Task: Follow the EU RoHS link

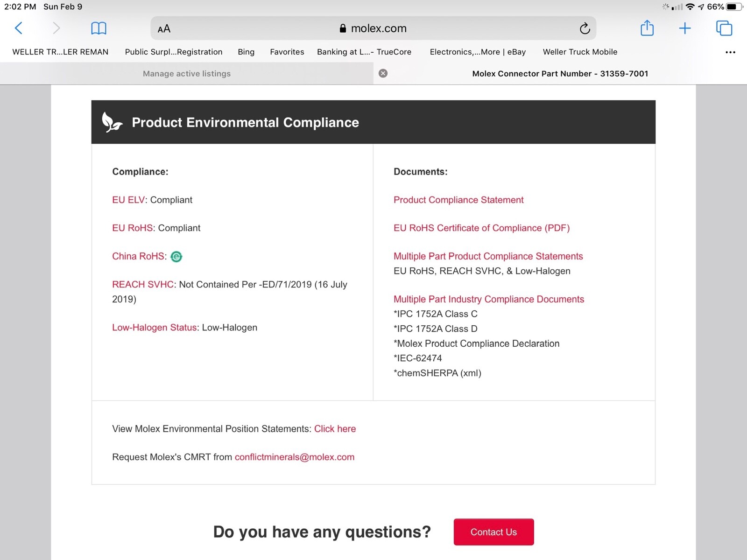Action: point(133,228)
